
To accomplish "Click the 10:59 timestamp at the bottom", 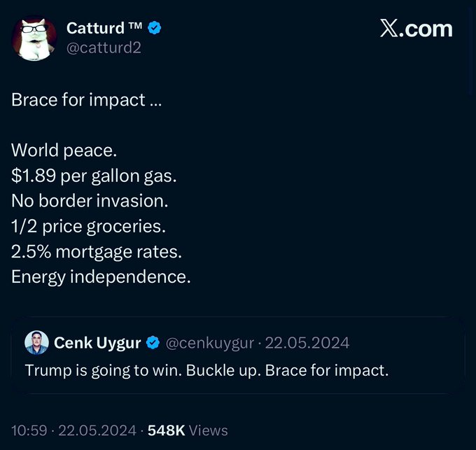I will click(x=27, y=430).
